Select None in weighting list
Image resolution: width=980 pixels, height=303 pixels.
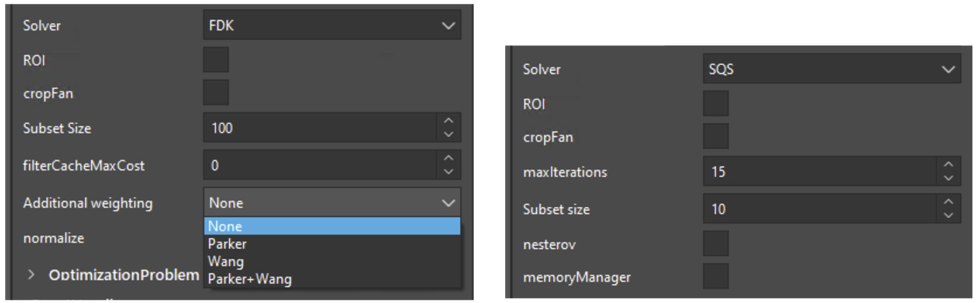pyautogui.click(x=332, y=226)
